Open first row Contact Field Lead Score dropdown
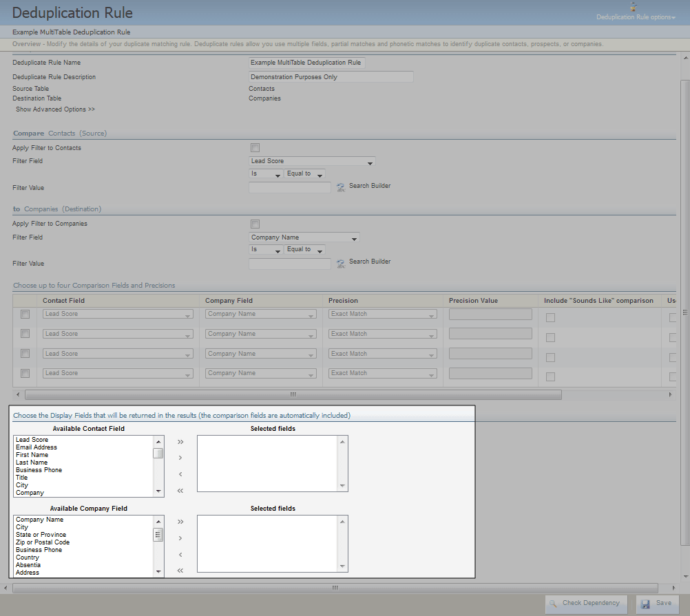The height and width of the screenshot is (616, 690). (118, 314)
